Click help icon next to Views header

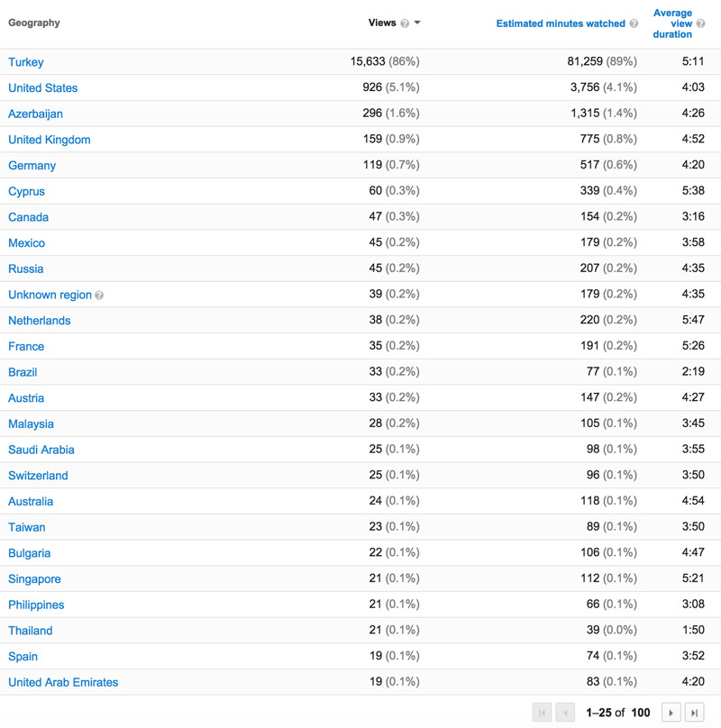(x=405, y=23)
